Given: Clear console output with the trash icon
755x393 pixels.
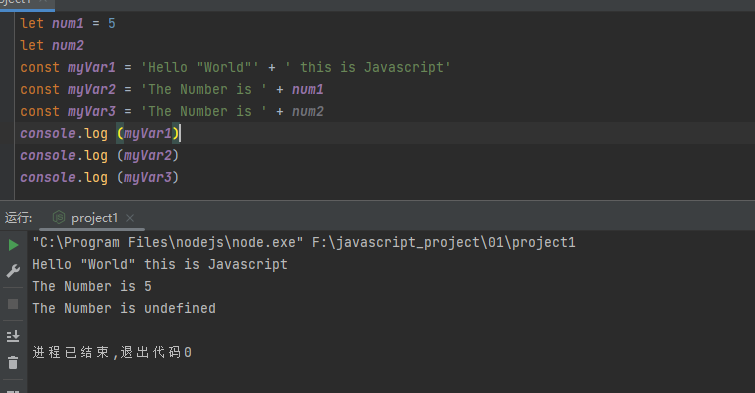Looking at the screenshot, I should [13, 362].
